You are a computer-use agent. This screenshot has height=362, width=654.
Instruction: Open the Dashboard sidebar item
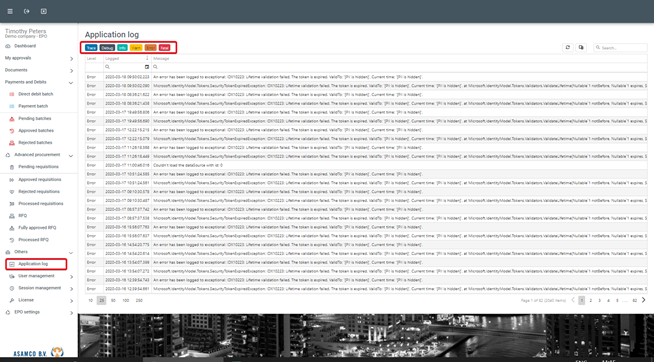(25, 46)
